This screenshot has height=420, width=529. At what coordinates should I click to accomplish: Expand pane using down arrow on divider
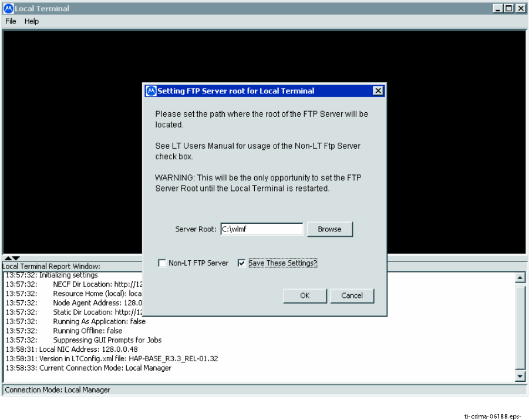coord(16,258)
